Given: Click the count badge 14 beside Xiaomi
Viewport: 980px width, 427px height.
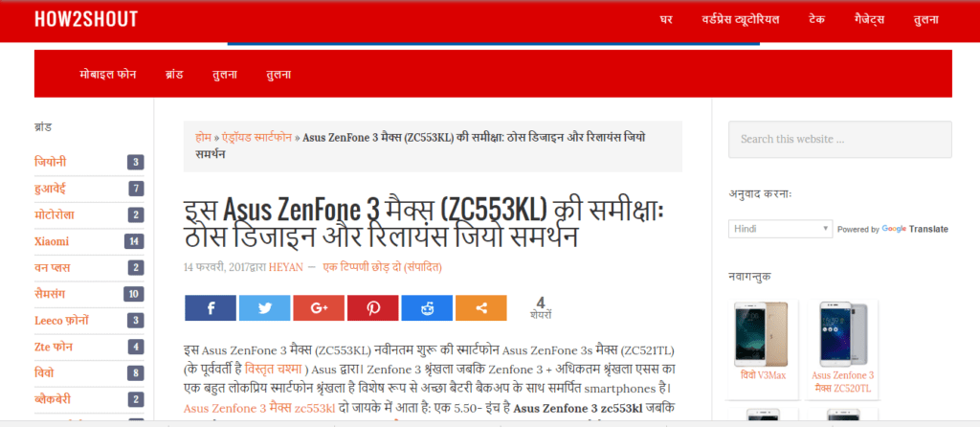Looking at the screenshot, I should click(134, 241).
